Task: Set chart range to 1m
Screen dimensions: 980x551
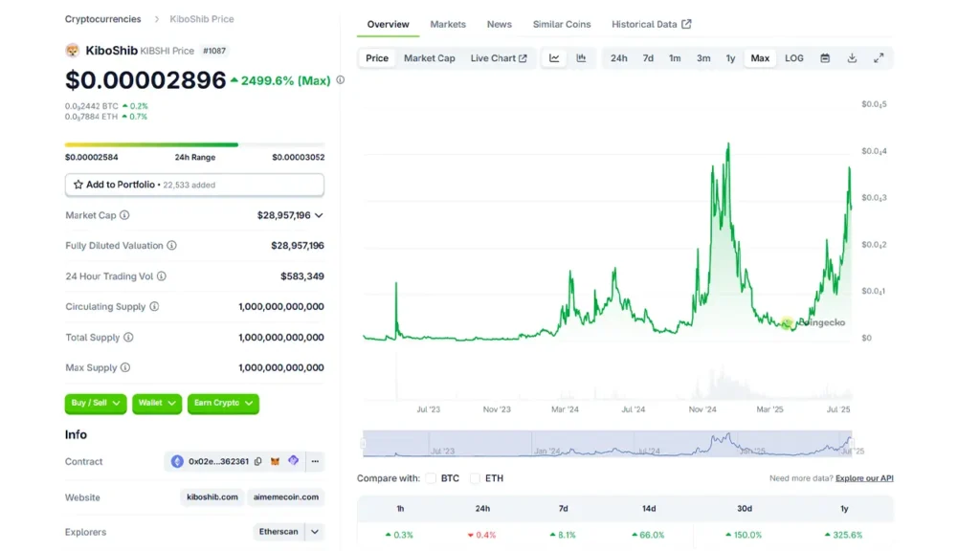Action: tap(675, 58)
